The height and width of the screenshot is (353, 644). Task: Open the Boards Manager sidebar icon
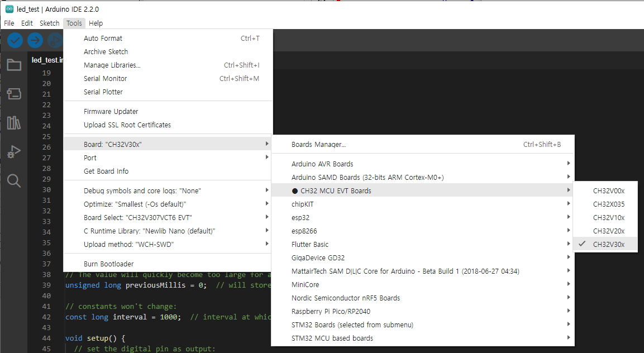(x=14, y=94)
